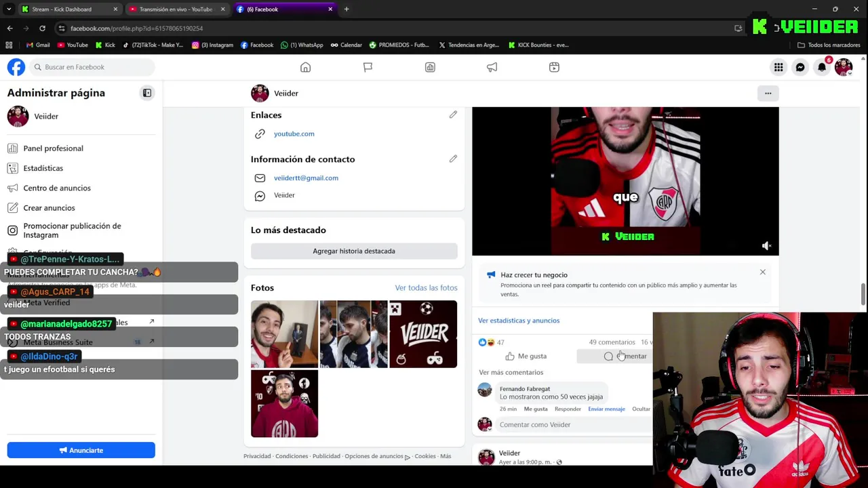Open youtube.com link under Enlaces
This screenshot has width=868, height=488.
294,134
